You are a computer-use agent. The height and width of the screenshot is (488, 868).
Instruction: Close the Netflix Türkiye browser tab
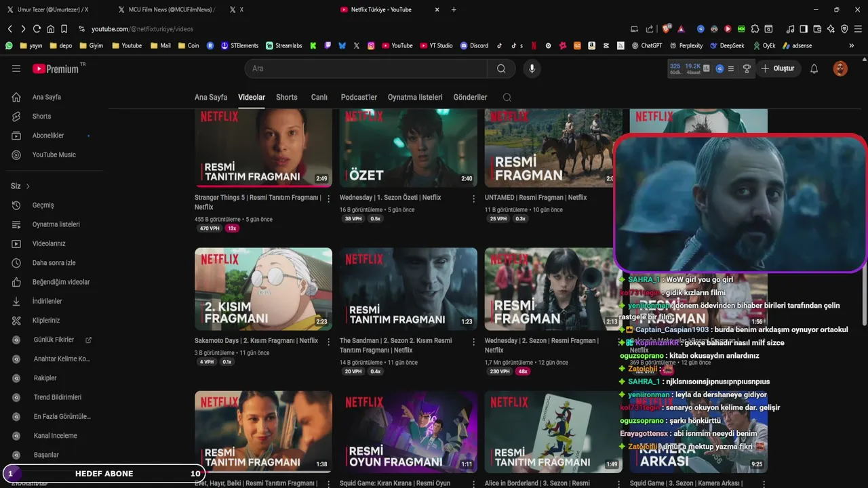pyautogui.click(x=437, y=9)
